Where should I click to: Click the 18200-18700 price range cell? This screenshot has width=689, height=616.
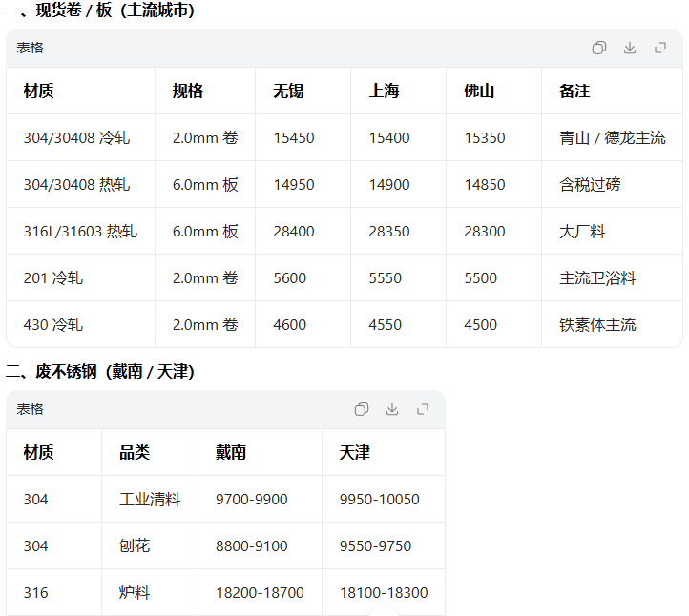[x=260, y=592]
